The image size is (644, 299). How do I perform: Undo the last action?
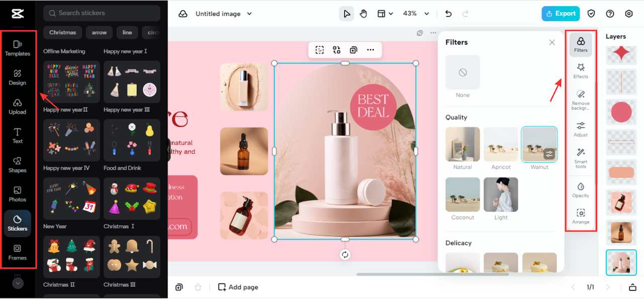(449, 14)
